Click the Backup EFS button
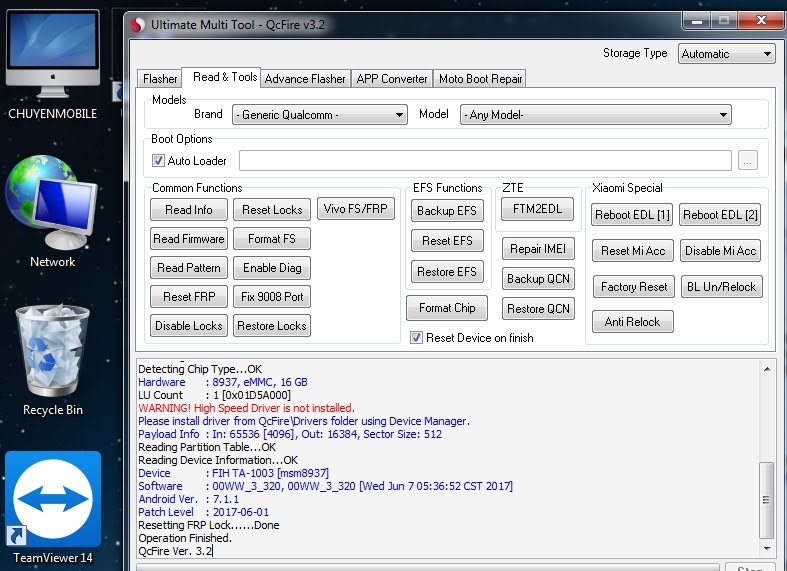This screenshot has height=571, width=787. pos(447,211)
